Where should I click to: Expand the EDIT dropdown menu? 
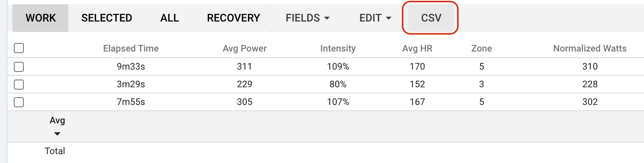point(375,18)
